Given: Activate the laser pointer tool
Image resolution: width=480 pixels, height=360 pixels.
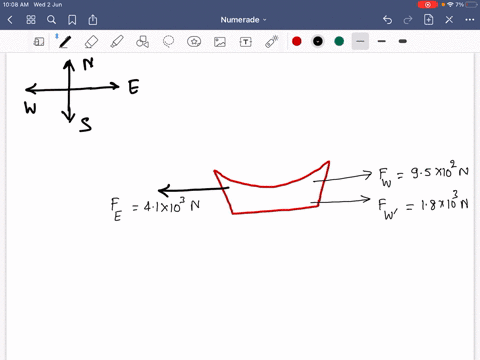Looking at the screenshot, I should pos(272,42).
